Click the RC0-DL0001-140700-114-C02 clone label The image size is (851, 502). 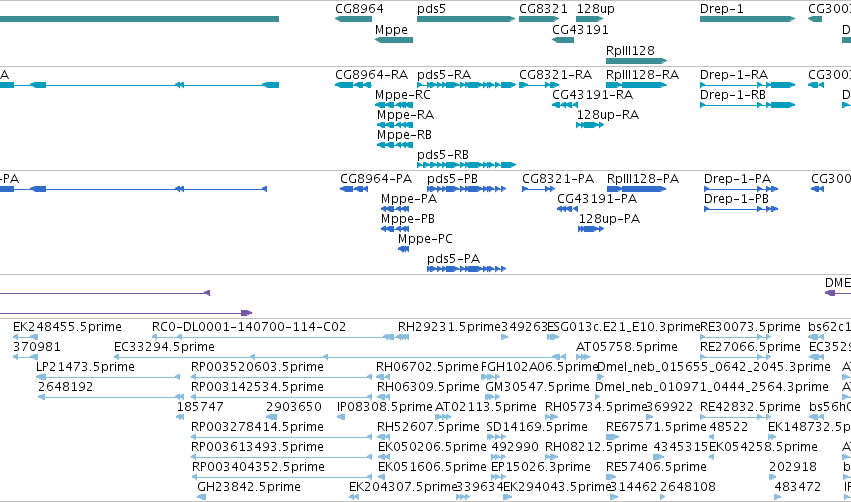tap(249, 327)
